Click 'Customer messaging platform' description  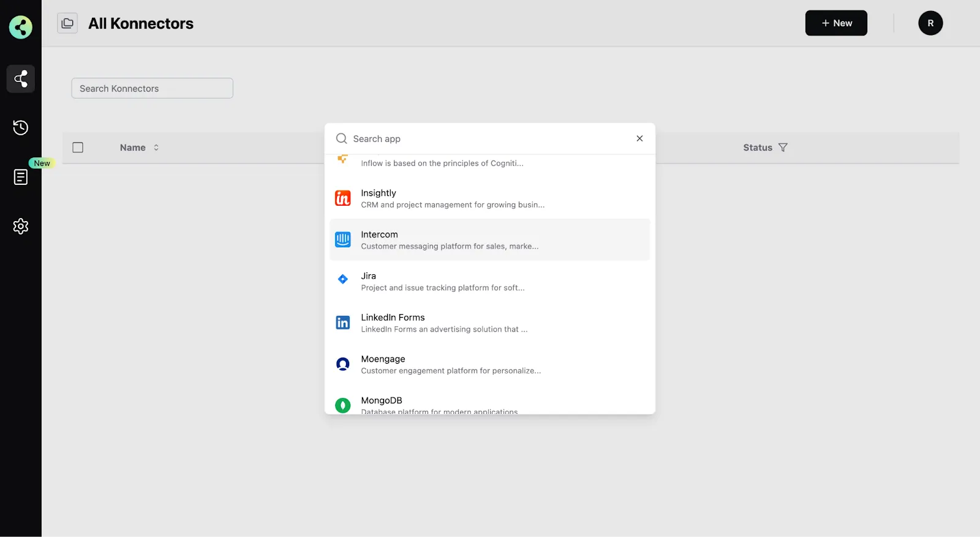click(450, 246)
